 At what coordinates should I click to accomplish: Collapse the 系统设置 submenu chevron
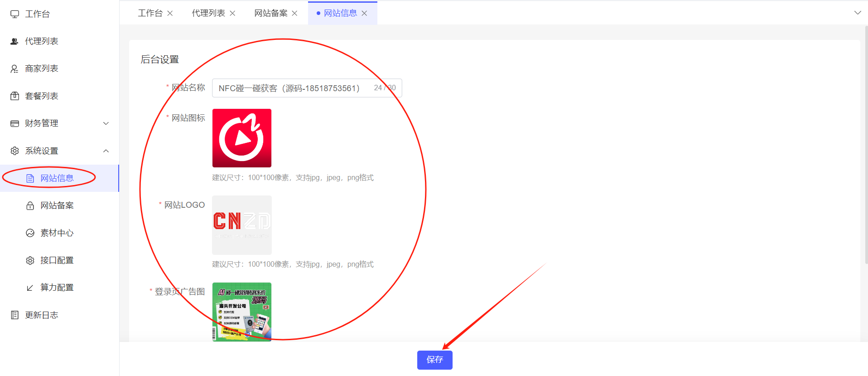point(106,151)
